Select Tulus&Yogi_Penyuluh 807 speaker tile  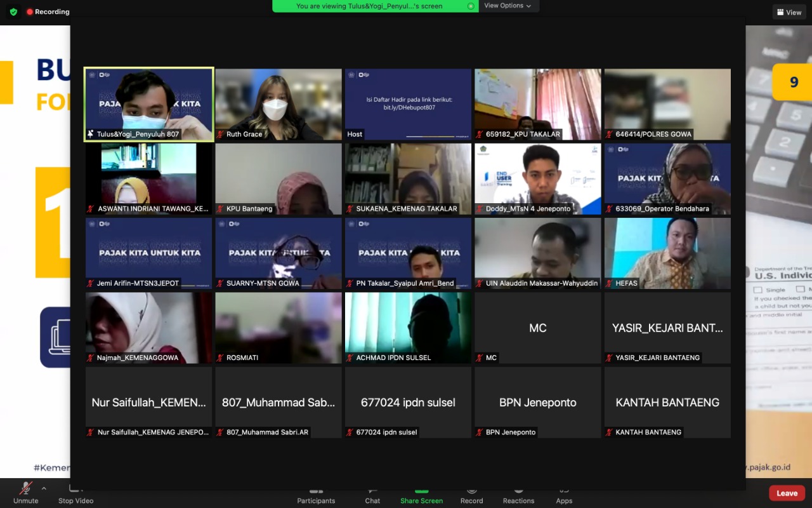coord(149,104)
